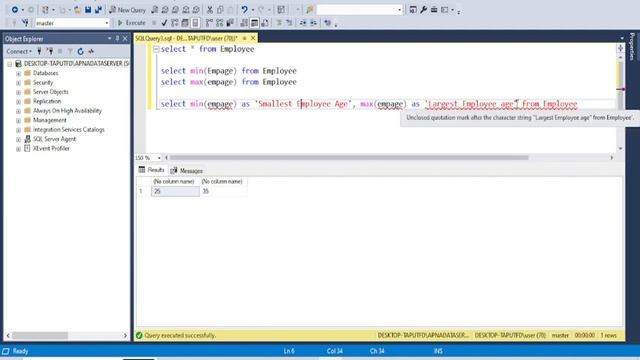Pin the Object Explorer panel
The width and height of the screenshot is (640, 360).
point(117,38)
